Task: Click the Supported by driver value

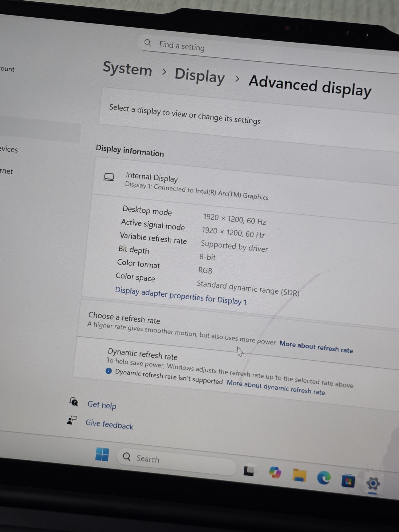Action: 234,246
